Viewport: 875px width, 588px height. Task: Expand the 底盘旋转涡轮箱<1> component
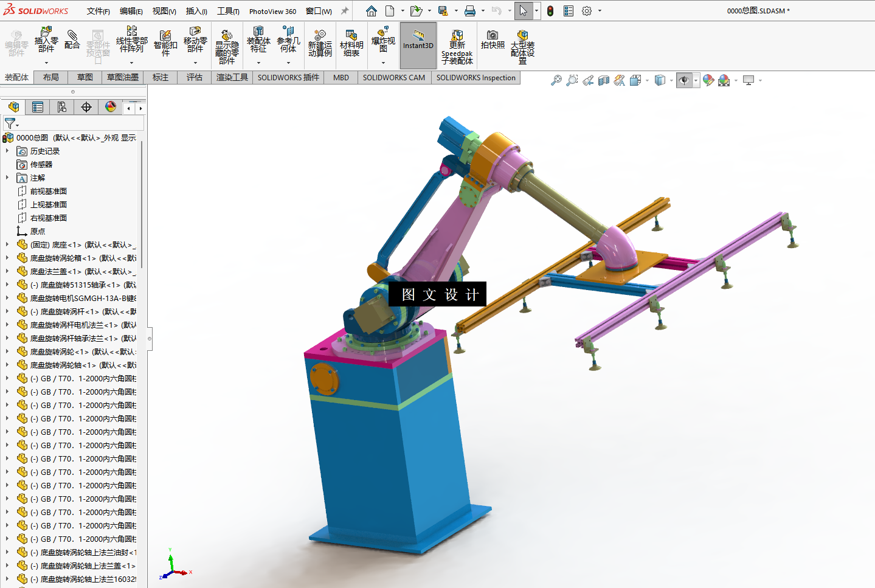(7, 258)
